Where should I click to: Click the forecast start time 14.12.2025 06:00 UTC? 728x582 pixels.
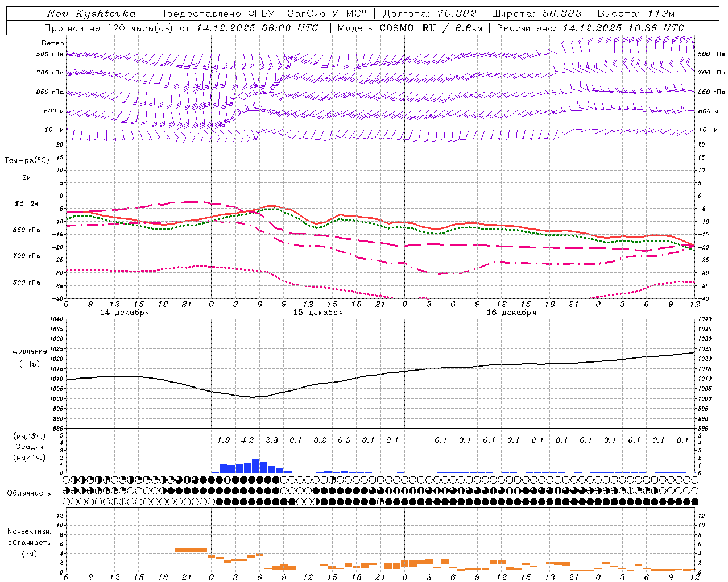[257, 28]
